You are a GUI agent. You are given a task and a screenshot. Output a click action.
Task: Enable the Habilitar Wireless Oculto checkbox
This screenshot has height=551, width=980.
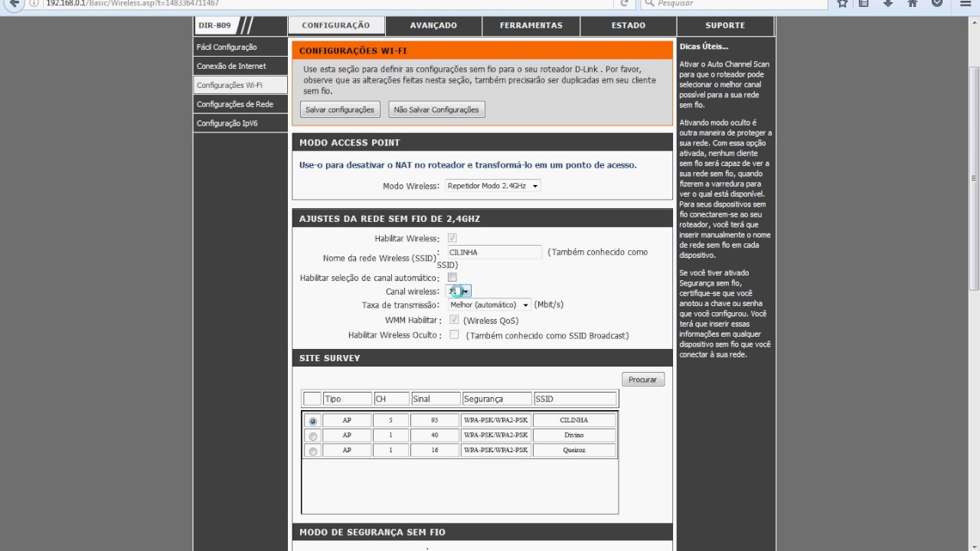click(x=454, y=334)
